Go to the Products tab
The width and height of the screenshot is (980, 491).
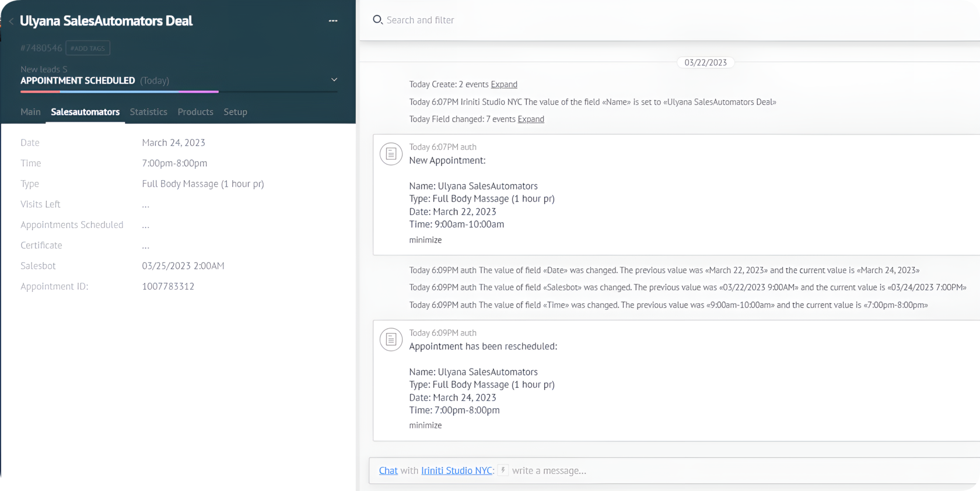(x=195, y=112)
